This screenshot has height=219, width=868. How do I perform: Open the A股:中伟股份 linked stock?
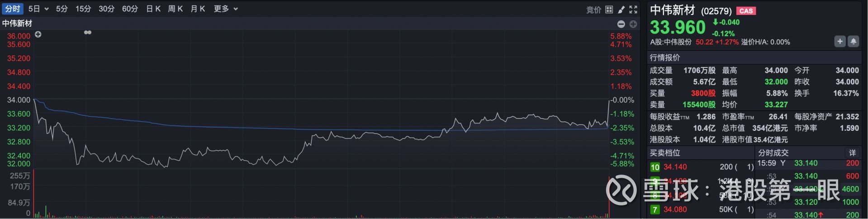pyautogui.click(x=671, y=42)
